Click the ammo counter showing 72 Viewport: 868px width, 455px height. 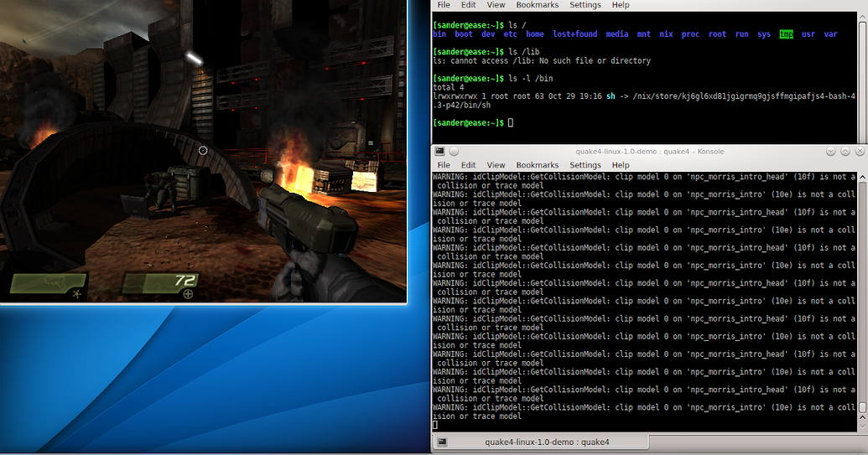pyautogui.click(x=185, y=281)
